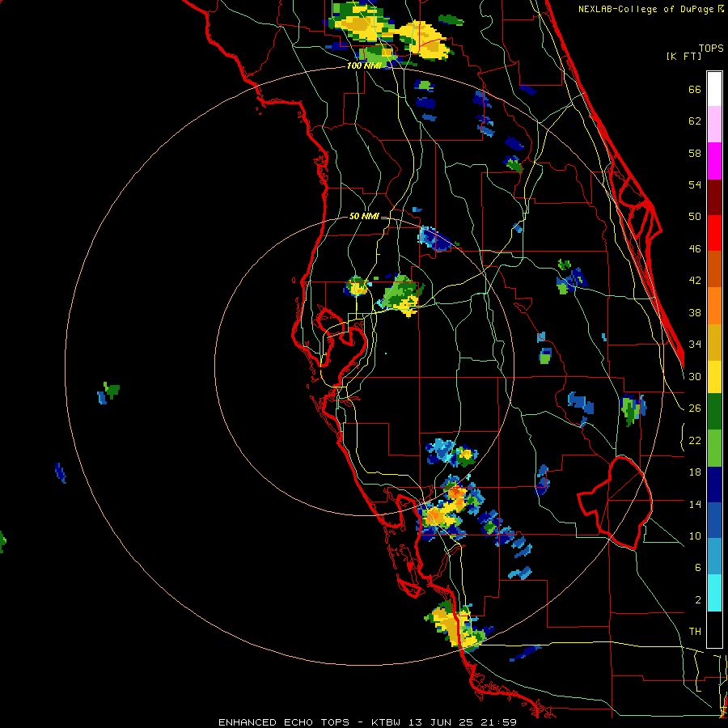Click the 54 value on legend
The image size is (728, 728).
pos(695,184)
